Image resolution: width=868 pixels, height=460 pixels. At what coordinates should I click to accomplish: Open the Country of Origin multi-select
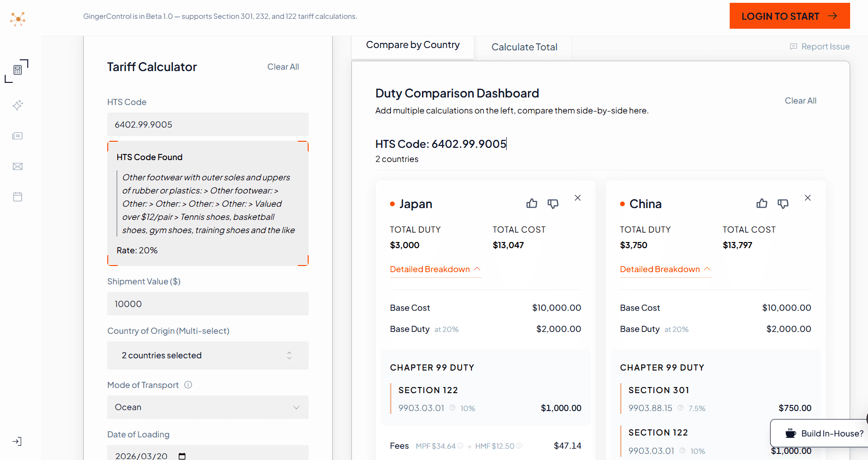208,355
